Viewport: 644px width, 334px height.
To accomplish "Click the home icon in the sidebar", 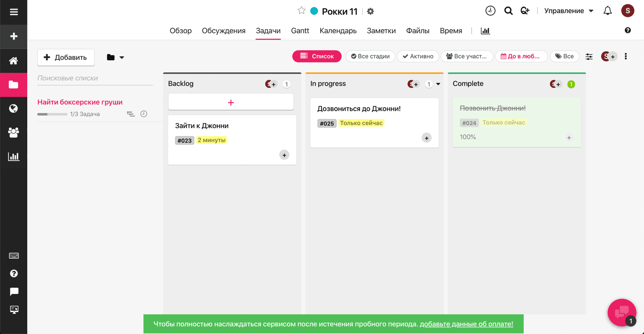I will tap(14, 61).
